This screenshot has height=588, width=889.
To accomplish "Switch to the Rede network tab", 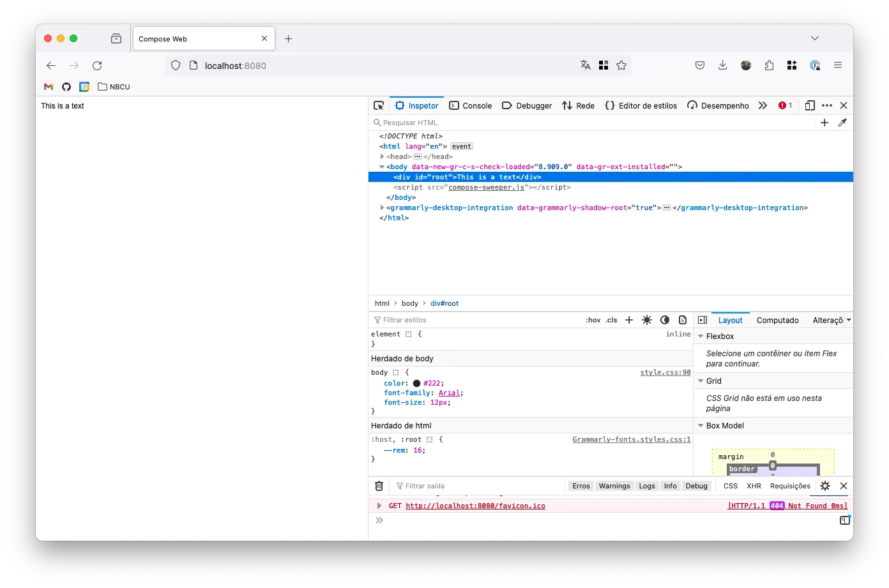I will pyautogui.click(x=578, y=105).
